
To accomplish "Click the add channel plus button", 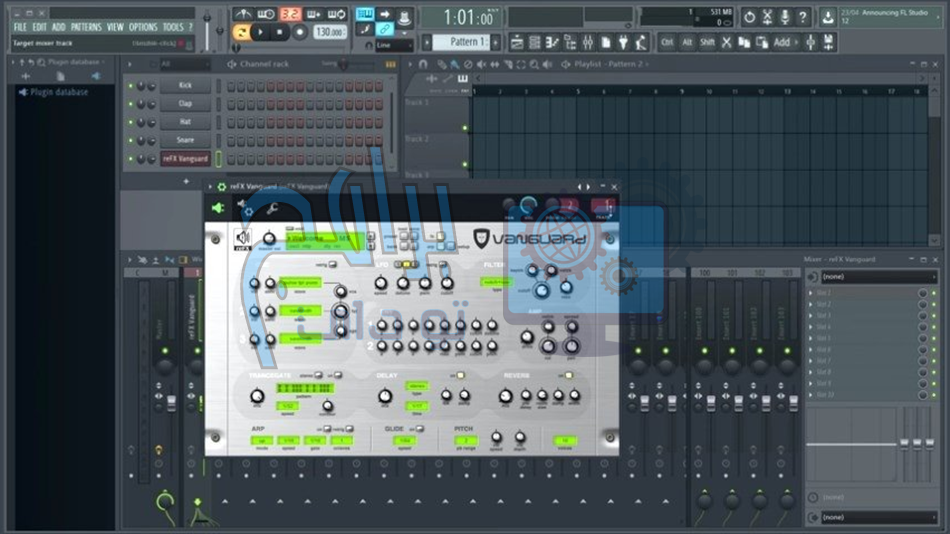I will tap(186, 181).
